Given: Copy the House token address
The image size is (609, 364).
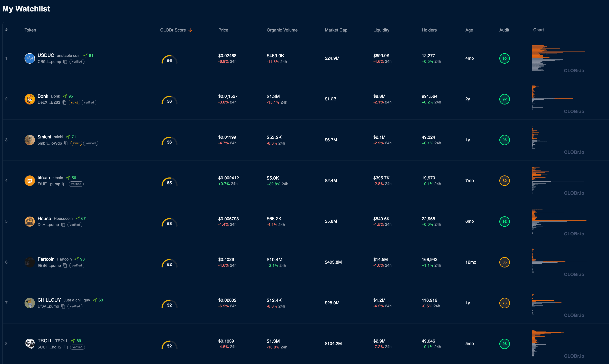Looking at the screenshot, I should pyautogui.click(x=63, y=225).
